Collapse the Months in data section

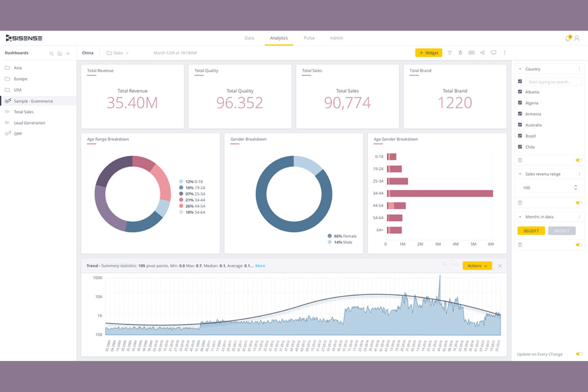[520, 216]
